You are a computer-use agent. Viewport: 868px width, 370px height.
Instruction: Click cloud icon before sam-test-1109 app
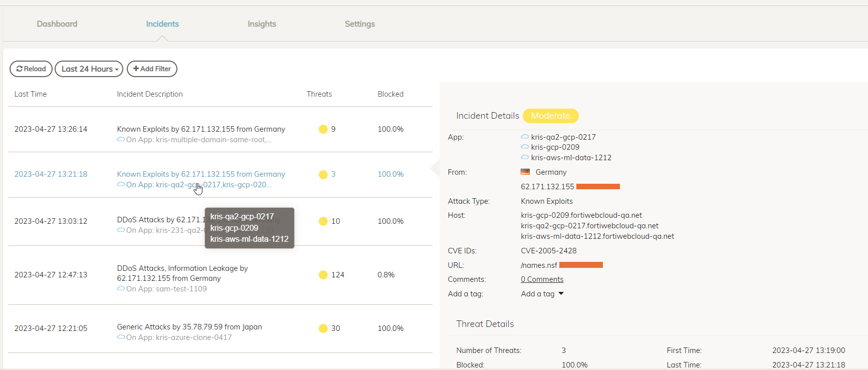(121, 288)
